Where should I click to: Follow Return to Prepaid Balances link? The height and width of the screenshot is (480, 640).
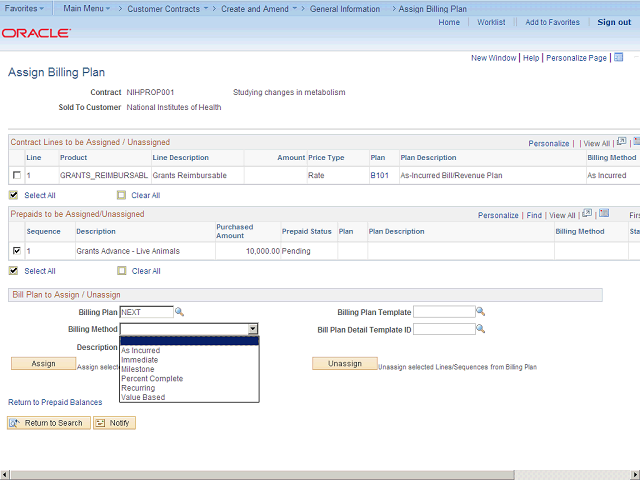(55, 402)
